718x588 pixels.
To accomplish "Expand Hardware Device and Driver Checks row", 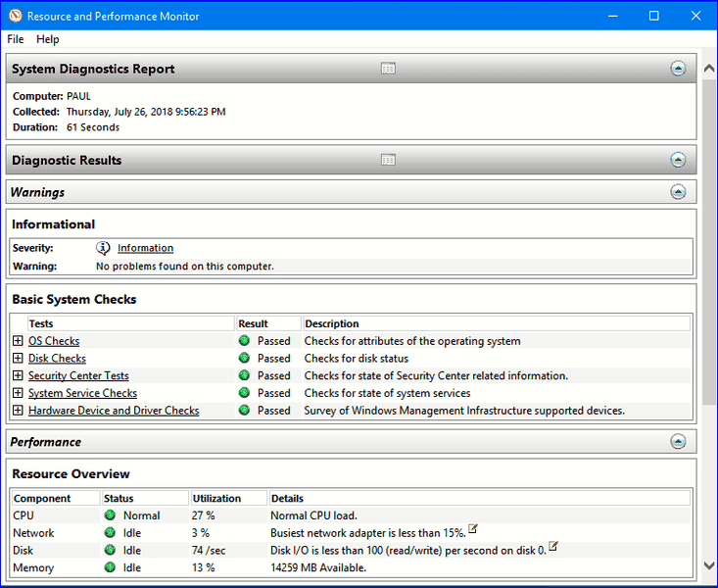I will click(x=18, y=411).
